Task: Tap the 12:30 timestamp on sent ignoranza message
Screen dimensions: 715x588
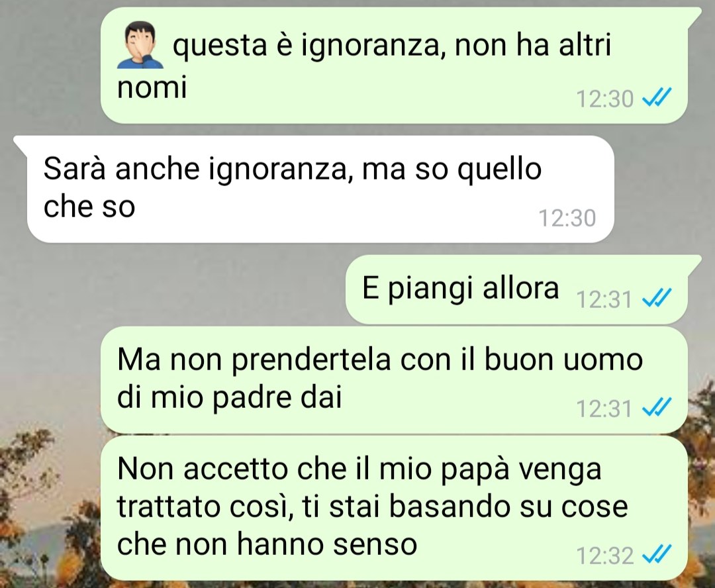Action: [604, 99]
